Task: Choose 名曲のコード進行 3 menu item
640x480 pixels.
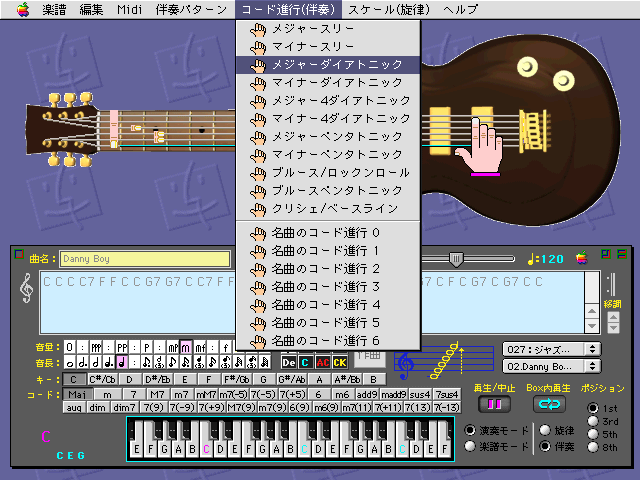Action: pyautogui.click(x=328, y=287)
